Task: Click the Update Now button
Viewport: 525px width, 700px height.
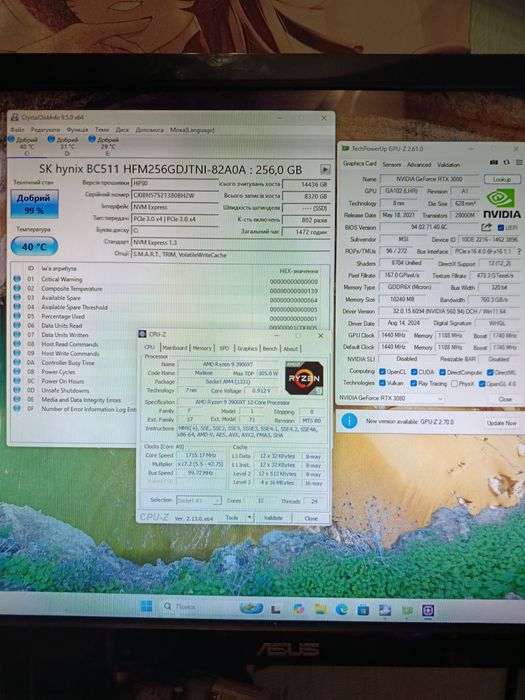Action: point(501,422)
